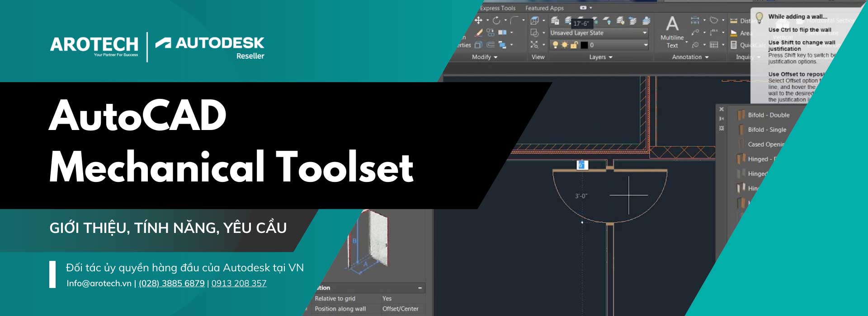The height and width of the screenshot is (316, 868).
Task: Click layer 0 black color swatch
Action: click(584, 45)
